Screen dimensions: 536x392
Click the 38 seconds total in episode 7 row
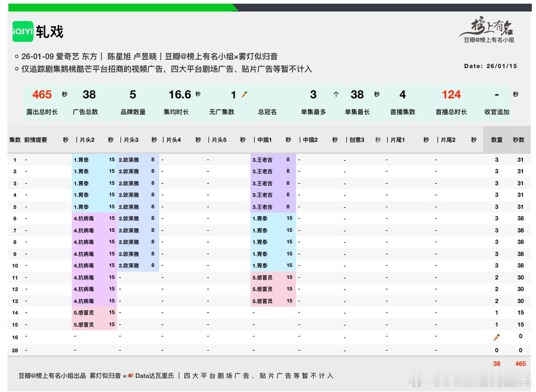pos(520,230)
